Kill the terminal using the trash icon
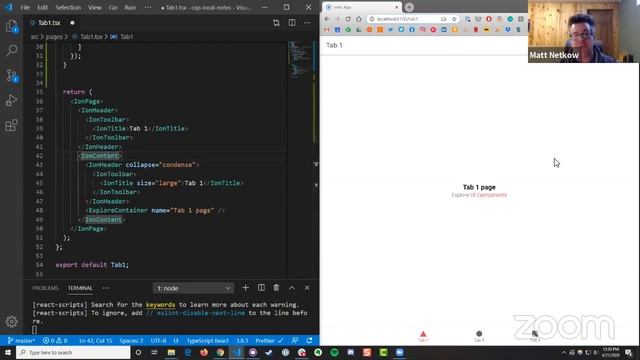Image resolution: width=640 pixels, height=360 pixels. point(276,288)
